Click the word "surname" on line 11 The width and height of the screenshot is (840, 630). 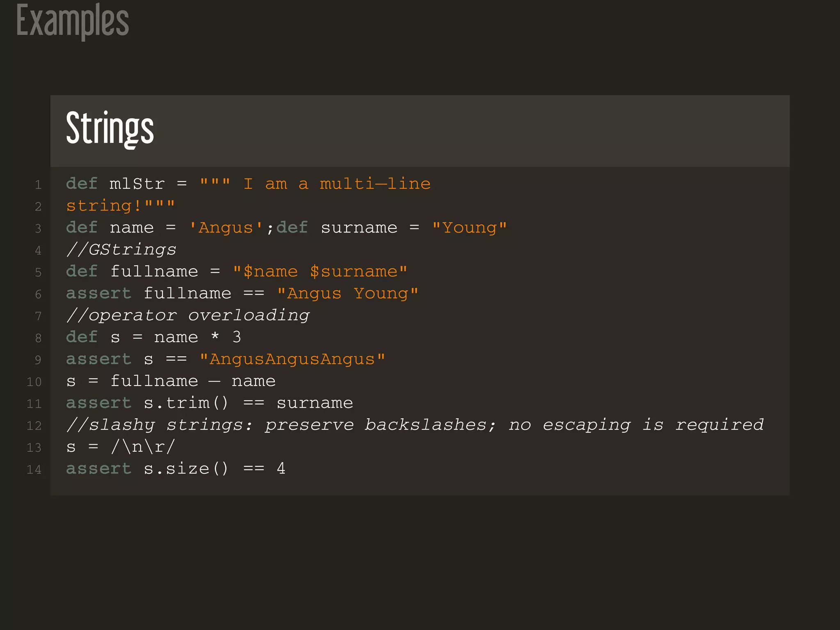click(315, 403)
